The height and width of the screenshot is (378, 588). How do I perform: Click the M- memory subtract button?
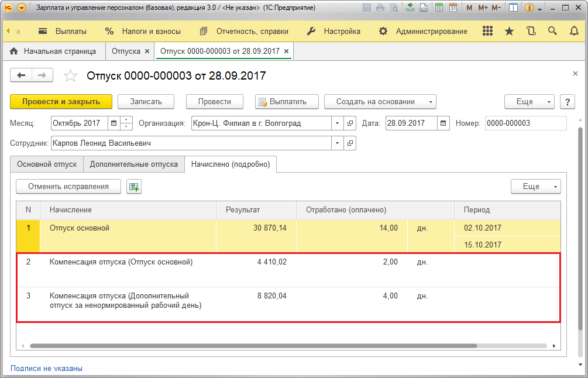point(496,8)
